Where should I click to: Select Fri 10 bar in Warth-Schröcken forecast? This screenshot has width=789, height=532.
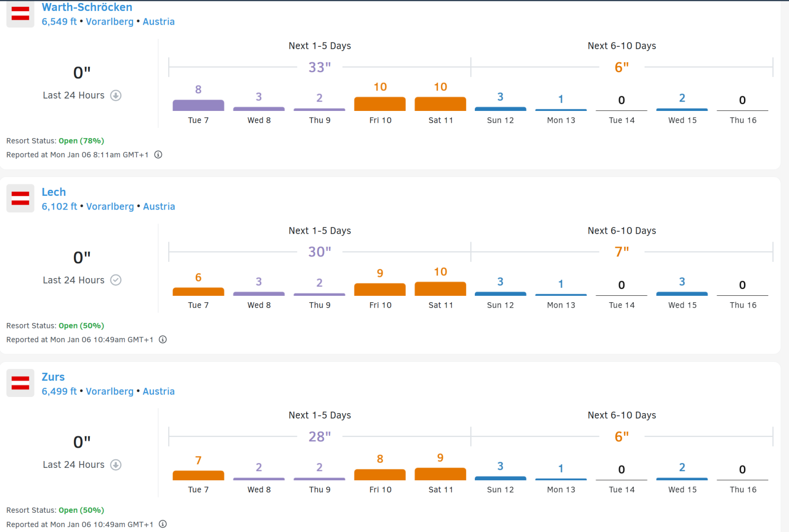pos(380,104)
